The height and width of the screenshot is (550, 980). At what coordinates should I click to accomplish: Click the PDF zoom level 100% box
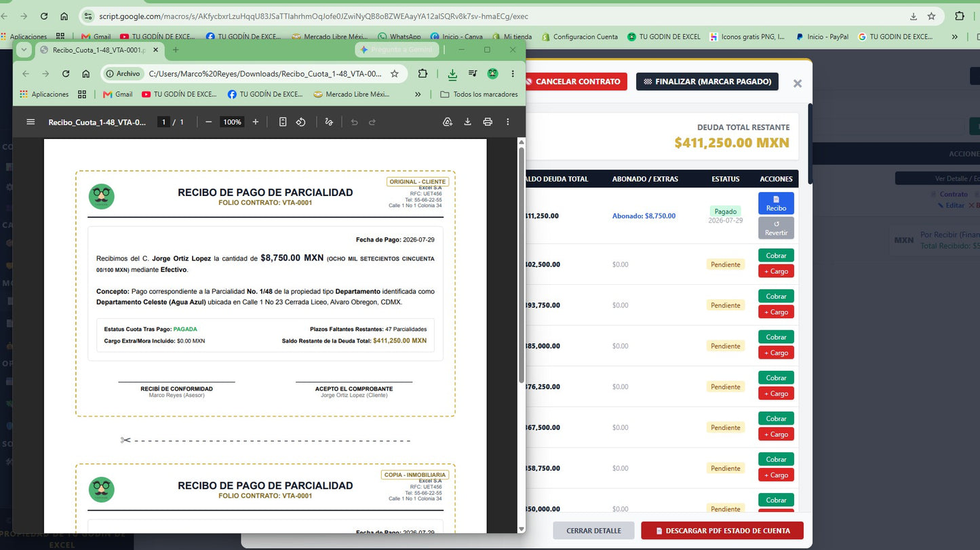tap(233, 122)
